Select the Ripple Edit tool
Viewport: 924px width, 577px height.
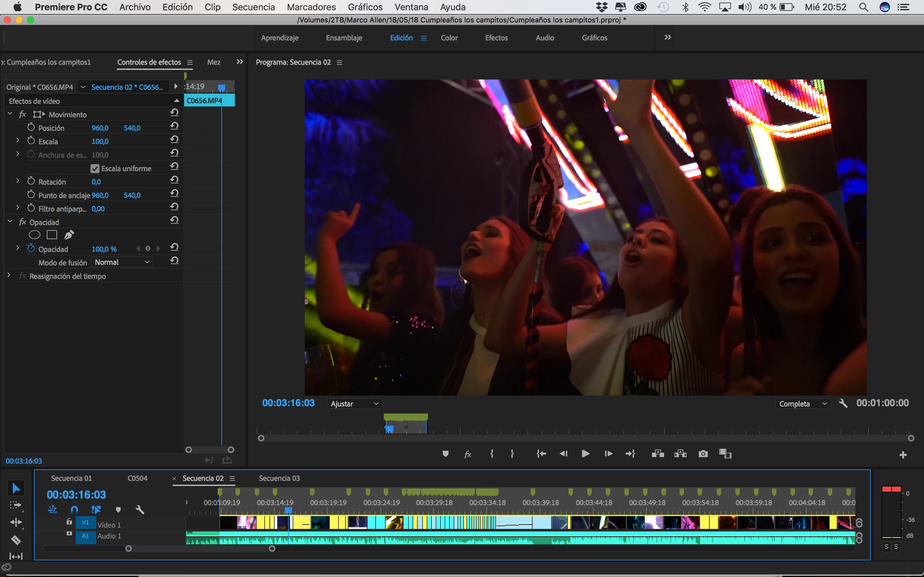pyautogui.click(x=16, y=522)
